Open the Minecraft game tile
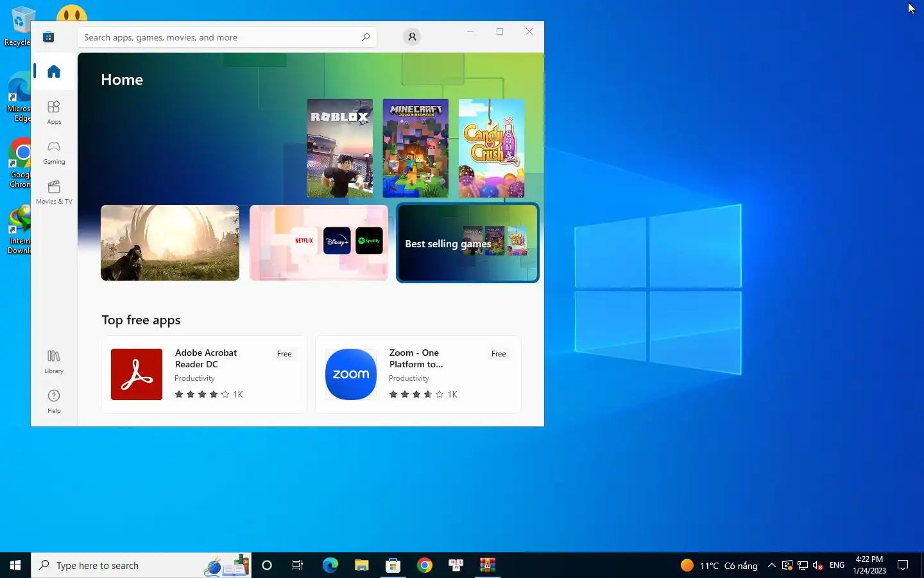The image size is (924, 578). tap(416, 148)
